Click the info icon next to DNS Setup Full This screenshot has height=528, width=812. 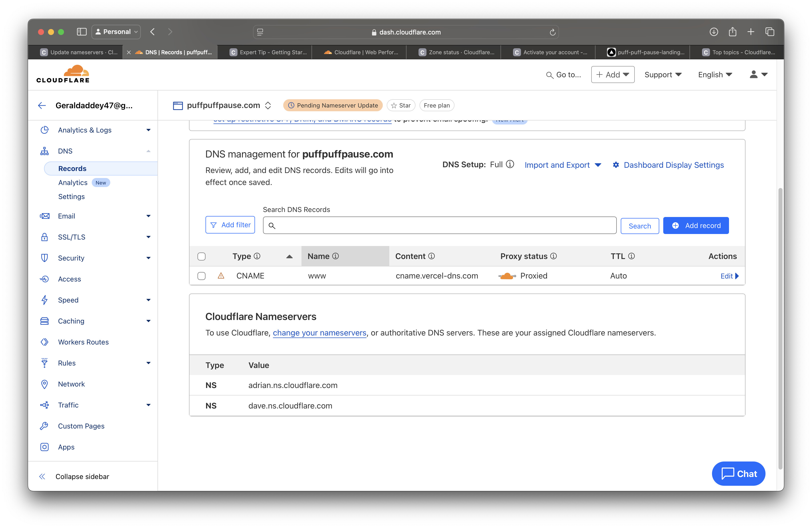(x=510, y=164)
